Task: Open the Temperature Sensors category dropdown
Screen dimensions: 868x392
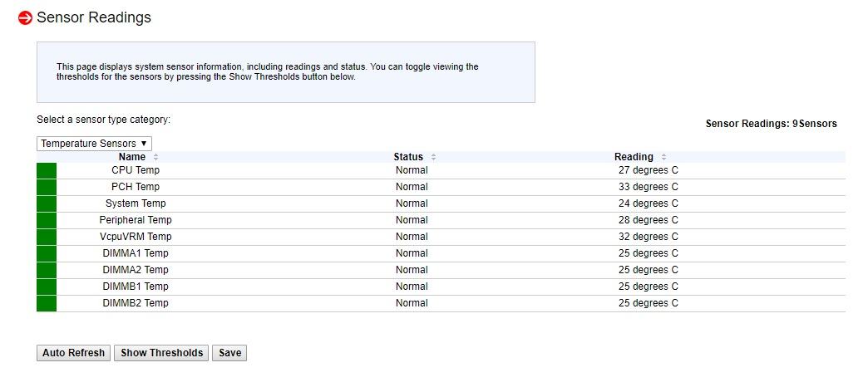Action: pos(94,144)
